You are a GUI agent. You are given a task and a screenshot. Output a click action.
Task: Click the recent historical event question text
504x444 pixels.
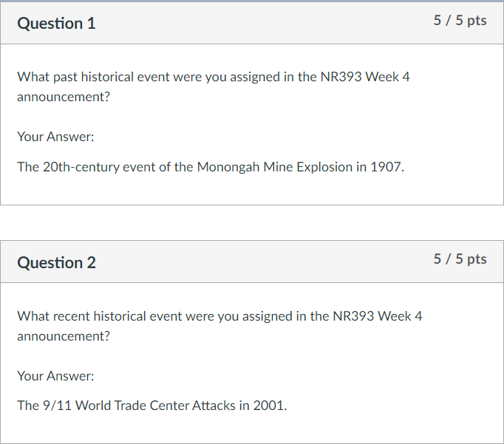219,316
